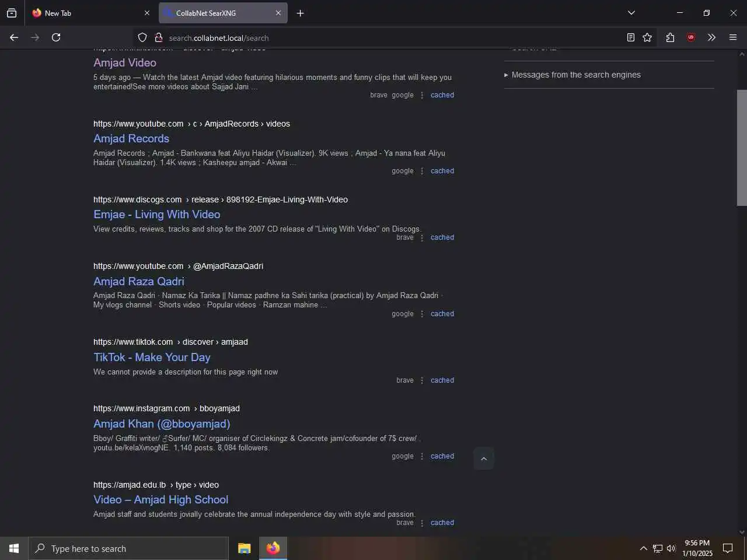Open options dots for TikTok result
The height and width of the screenshot is (560, 747).
click(422, 380)
